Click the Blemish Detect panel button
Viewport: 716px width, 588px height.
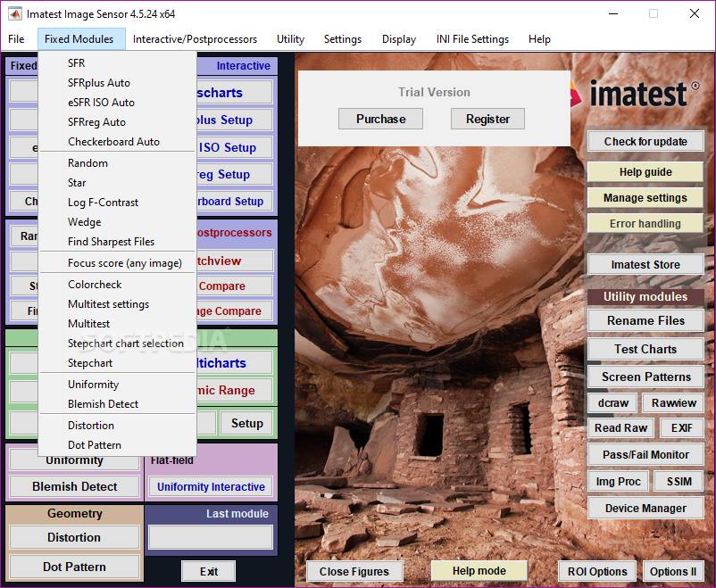(x=74, y=486)
